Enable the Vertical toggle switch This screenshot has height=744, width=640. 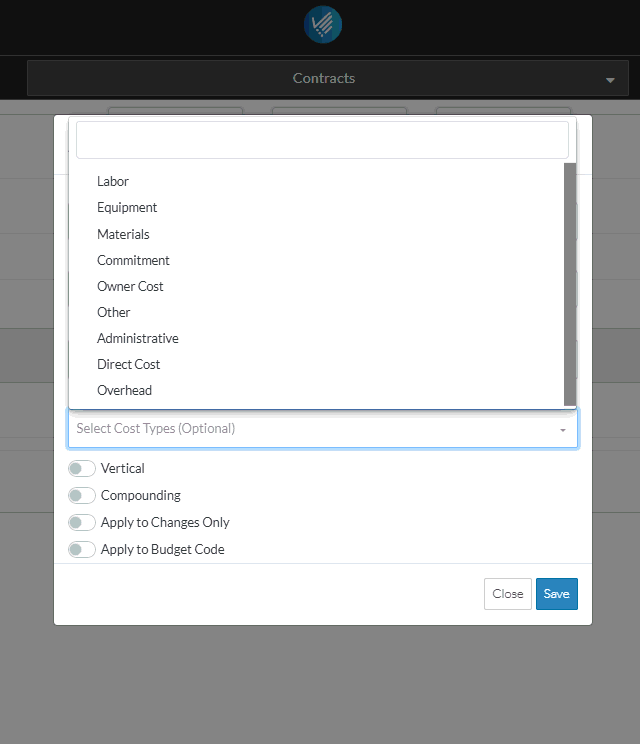pos(82,468)
